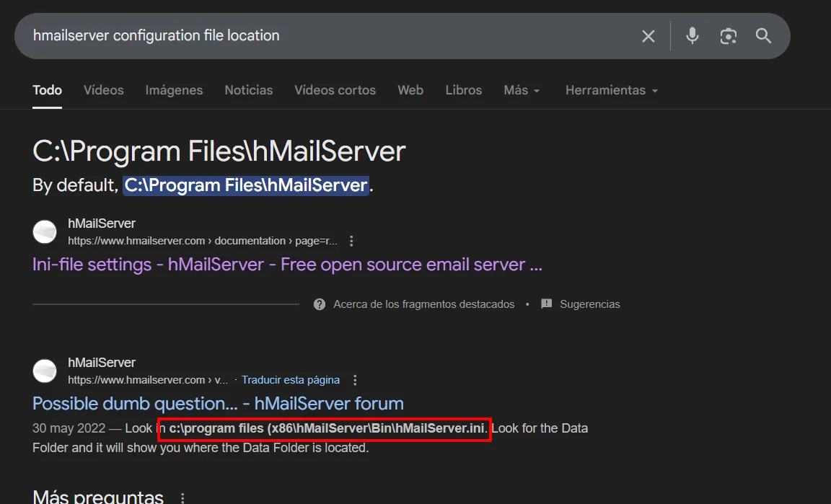Image resolution: width=831 pixels, height=504 pixels.
Task: Select the Todo results tab
Action: pos(47,90)
